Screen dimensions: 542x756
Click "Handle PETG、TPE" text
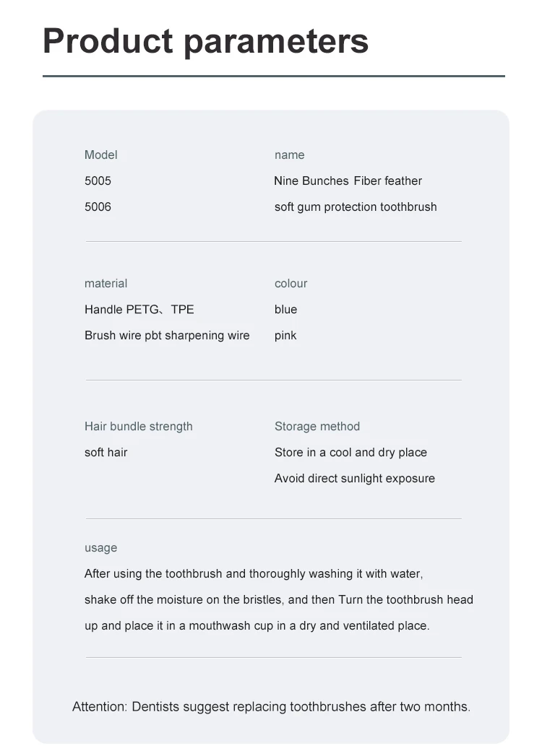coord(139,309)
